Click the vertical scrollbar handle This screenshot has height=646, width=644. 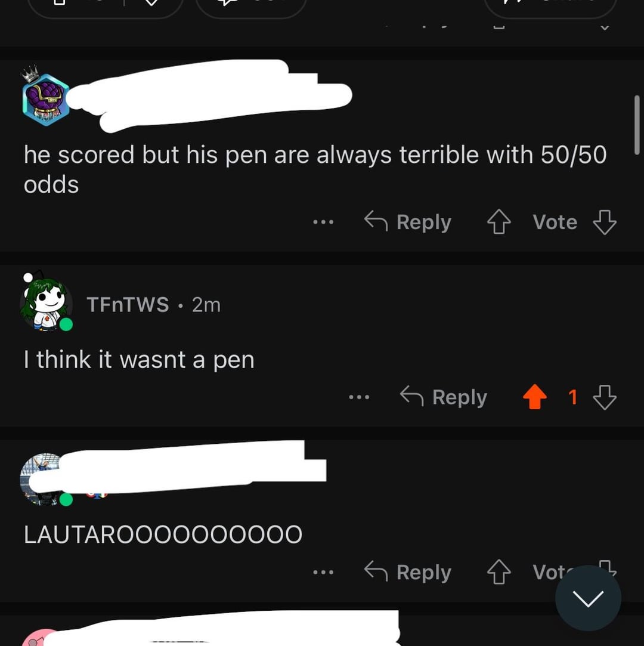[637, 125]
